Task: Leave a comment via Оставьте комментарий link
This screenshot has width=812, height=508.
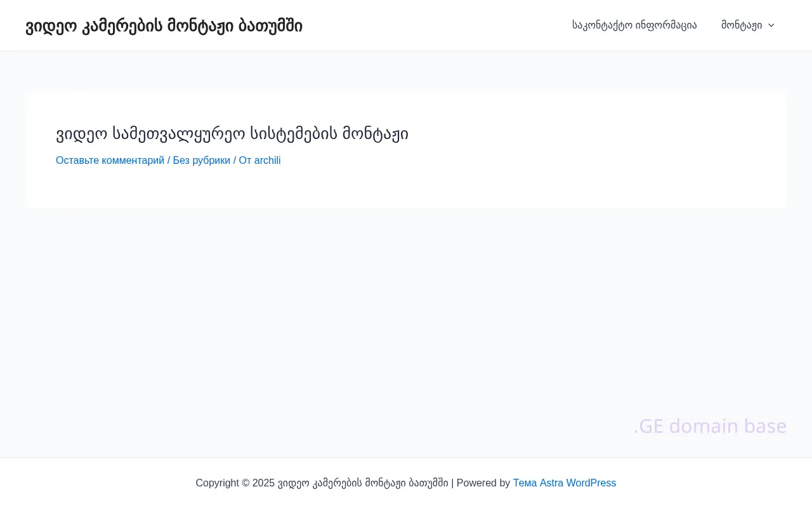Action: tap(110, 160)
